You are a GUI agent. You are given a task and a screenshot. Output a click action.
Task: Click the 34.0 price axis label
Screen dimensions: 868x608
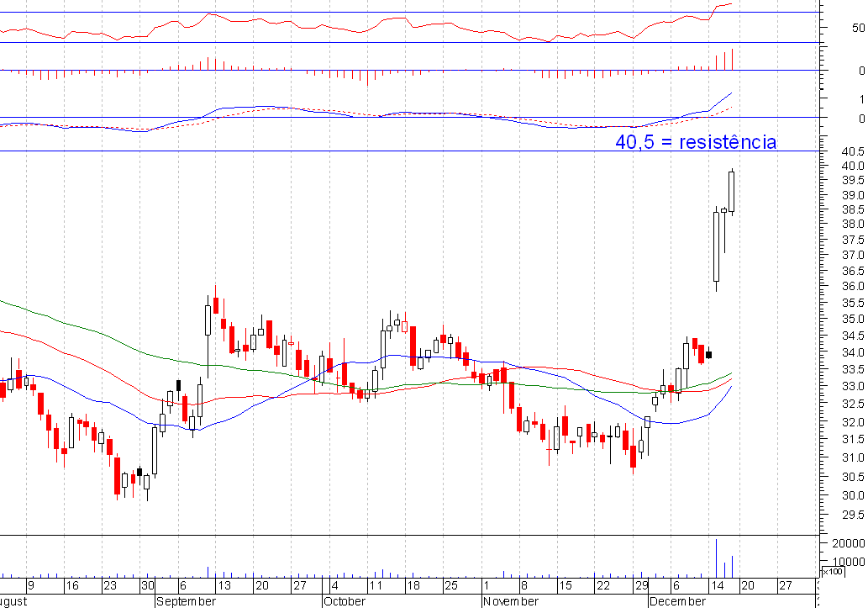[853, 352]
